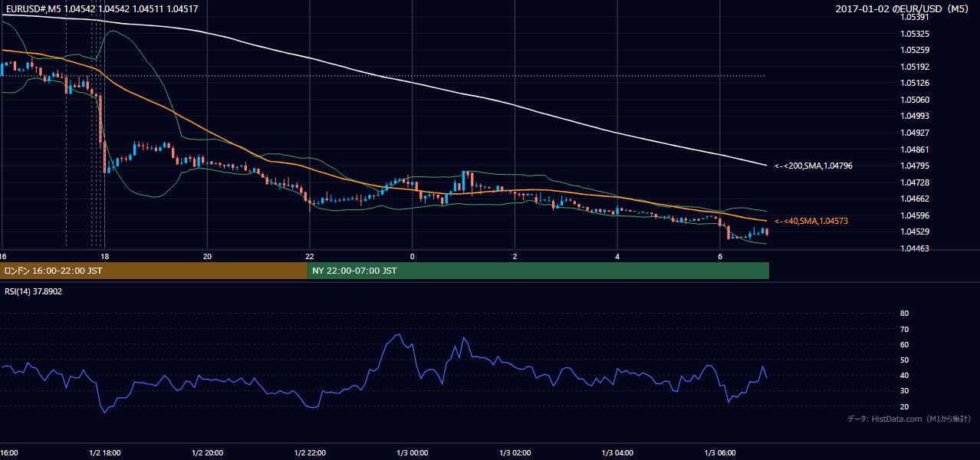
Task: Click the RSI level 70 label
Action: click(x=904, y=329)
